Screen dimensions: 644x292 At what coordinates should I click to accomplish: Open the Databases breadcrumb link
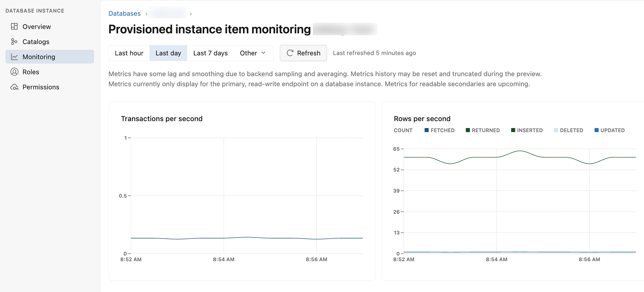click(124, 13)
